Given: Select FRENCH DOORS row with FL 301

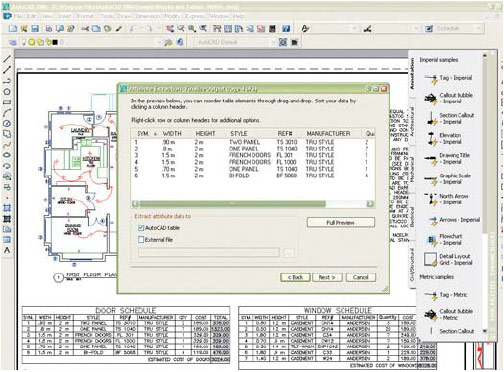Looking at the screenshot, I should (252, 155).
